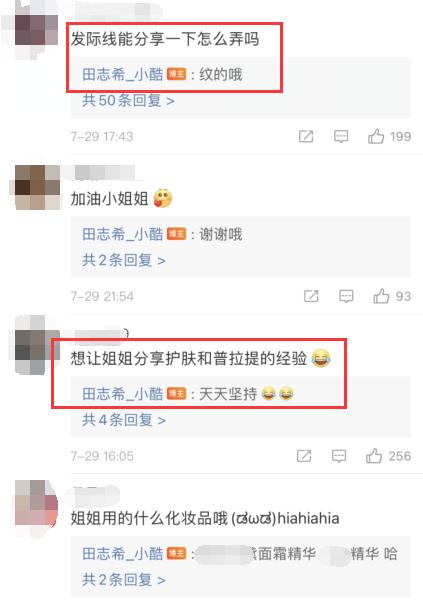Open avatar of the 化妆品 commenter
The image size is (423, 601).
(x=36, y=503)
